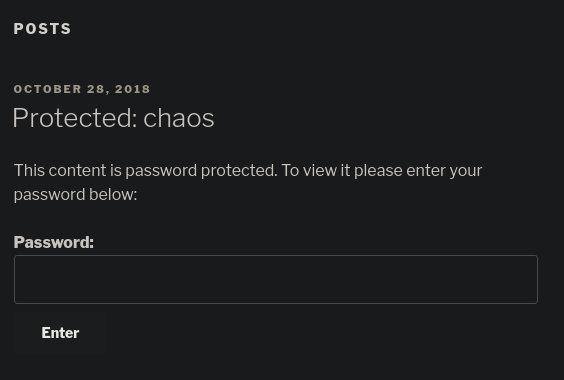Screen dimensions: 564x380
Task: Focus the Password input field
Action: click(x=276, y=279)
